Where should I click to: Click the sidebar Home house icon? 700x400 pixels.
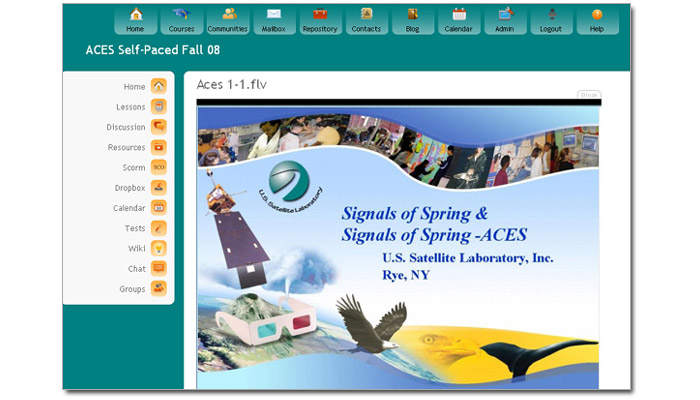[x=158, y=86]
